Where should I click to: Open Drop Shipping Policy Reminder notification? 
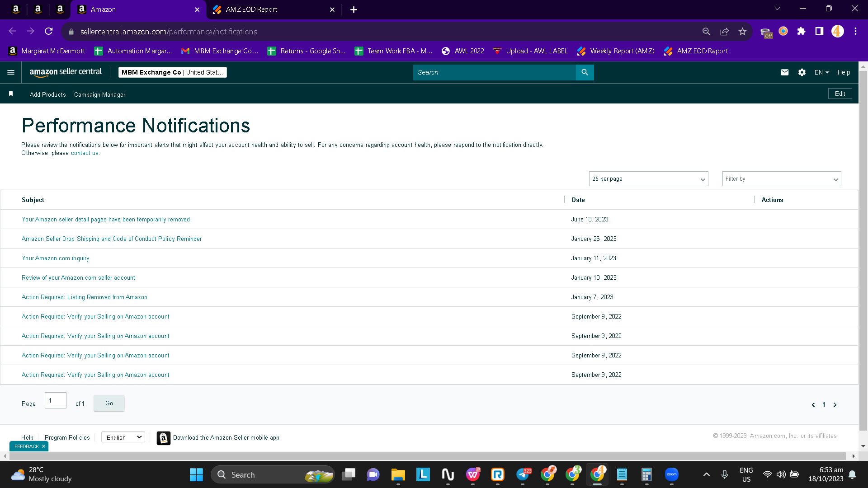[112, 239]
